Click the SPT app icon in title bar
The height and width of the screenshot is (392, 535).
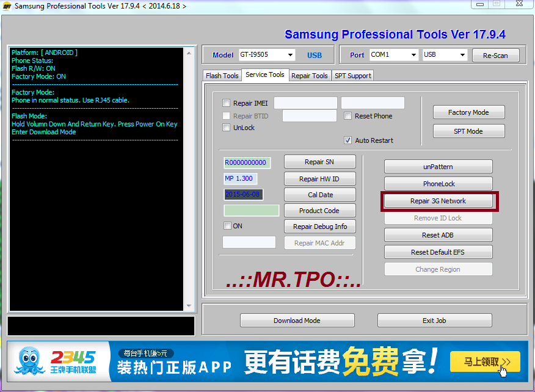(7, 6)
